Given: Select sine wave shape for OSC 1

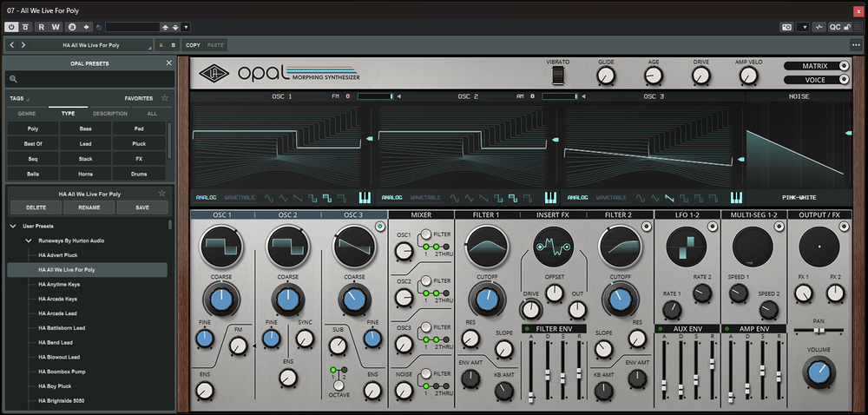Looking at the screenshot, I should tap(269, 197).
